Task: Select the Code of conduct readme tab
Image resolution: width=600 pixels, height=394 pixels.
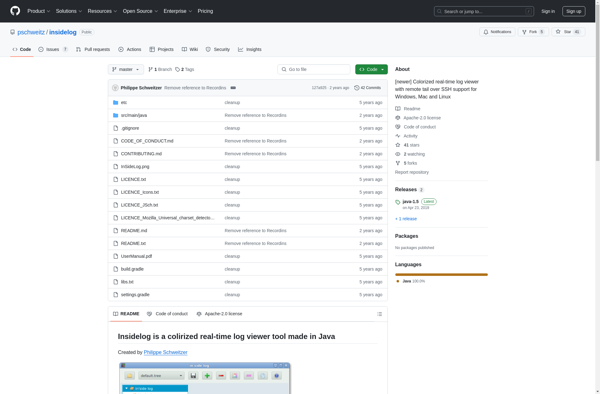Action: click(x=168, y=314)
